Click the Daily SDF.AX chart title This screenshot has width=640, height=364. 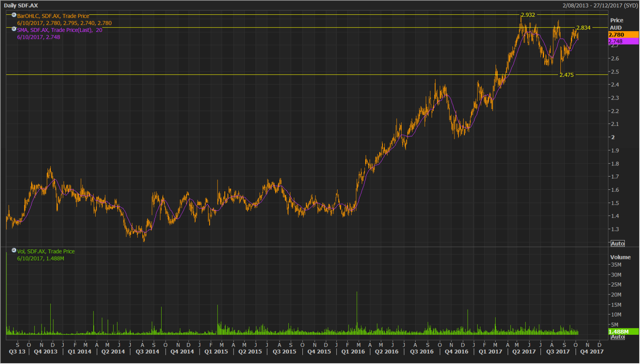pos(21,6)
